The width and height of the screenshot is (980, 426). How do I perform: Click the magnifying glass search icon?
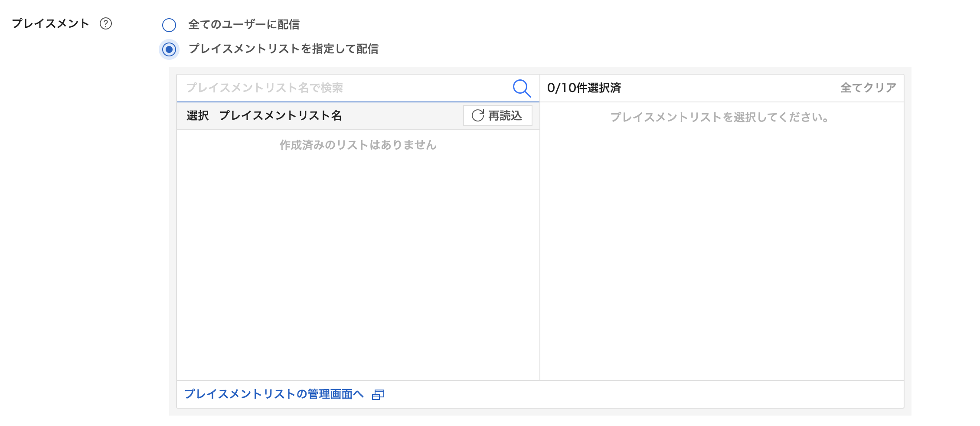[521, 88]
